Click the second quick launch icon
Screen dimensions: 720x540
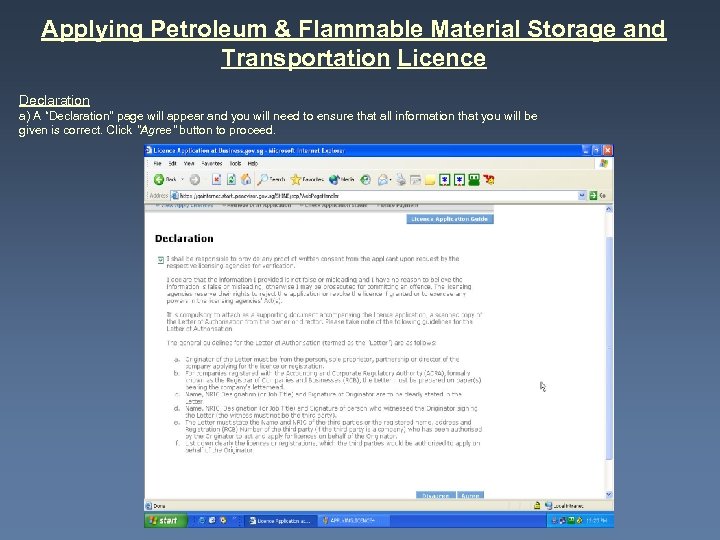(x=212, y=520)
